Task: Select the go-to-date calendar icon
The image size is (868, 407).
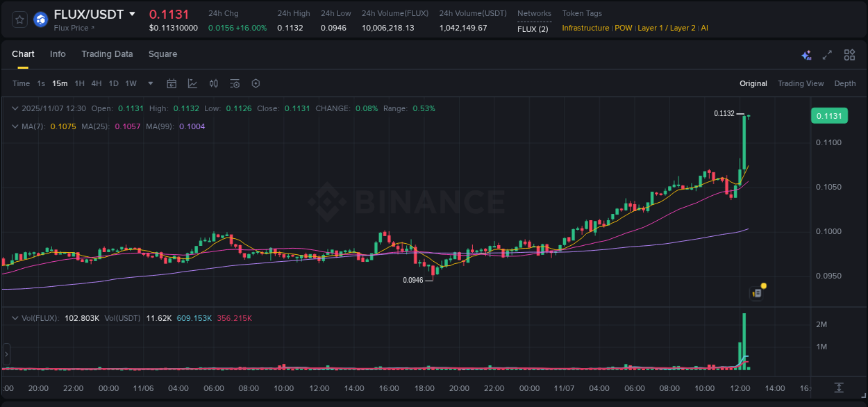Action: click(172, 83)
